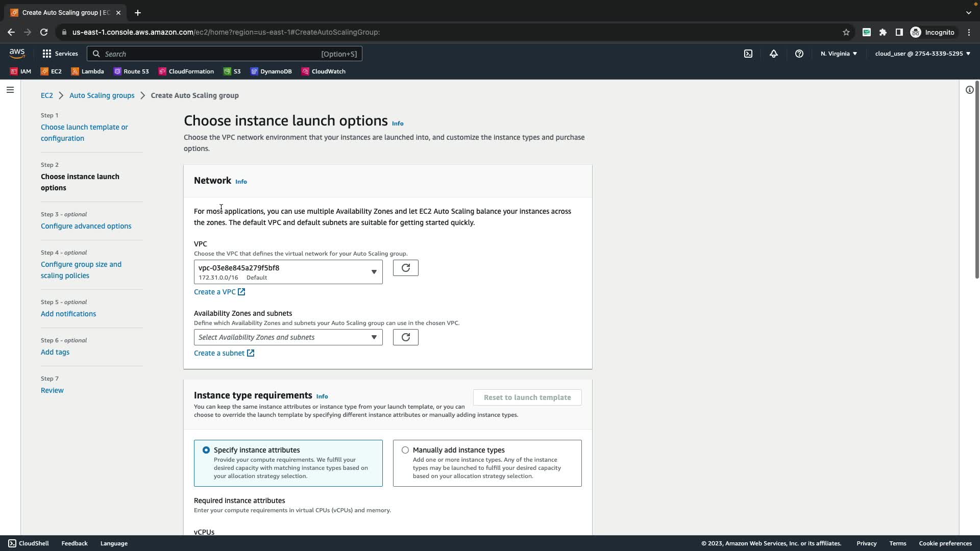Image resolution: width=980 pixels, height=551 pixels.
Task: Go to Configure advanced options step
Action: coord(86,226)
